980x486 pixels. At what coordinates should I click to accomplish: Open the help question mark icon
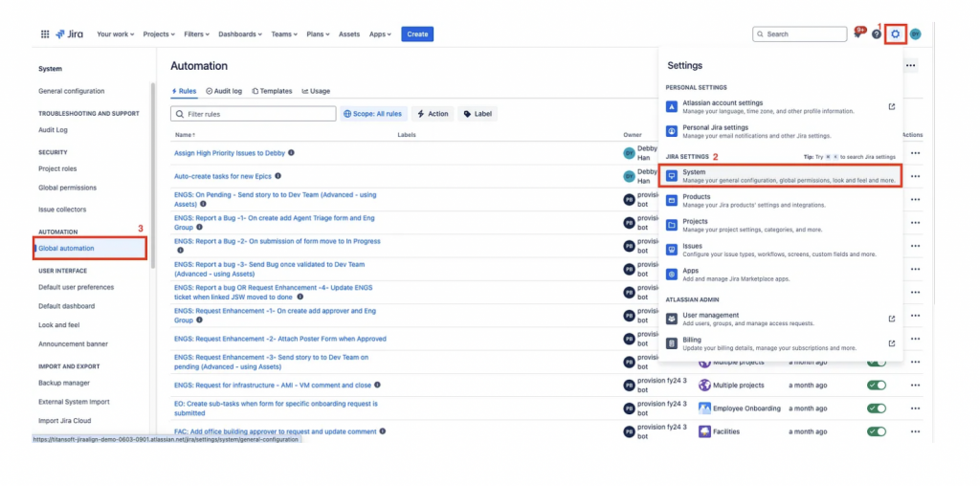(x=877, y=34)
